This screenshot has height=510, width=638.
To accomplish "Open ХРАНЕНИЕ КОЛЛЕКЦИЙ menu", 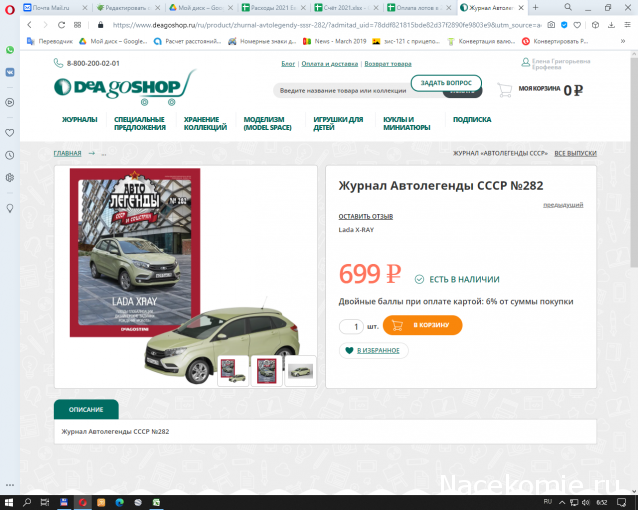I will [x=205, y=123].
